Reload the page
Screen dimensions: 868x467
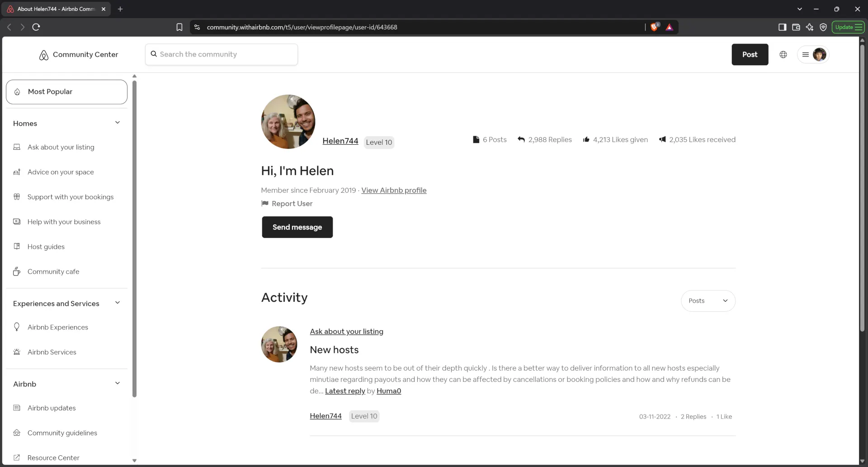pyautogui.click(x=36, y=27)
